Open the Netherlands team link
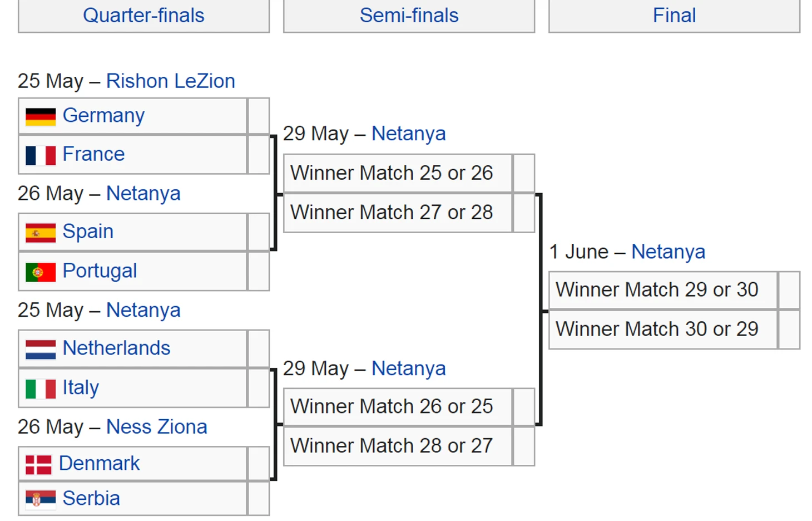The height and width of the screenshot is (521, 812). 116,348
